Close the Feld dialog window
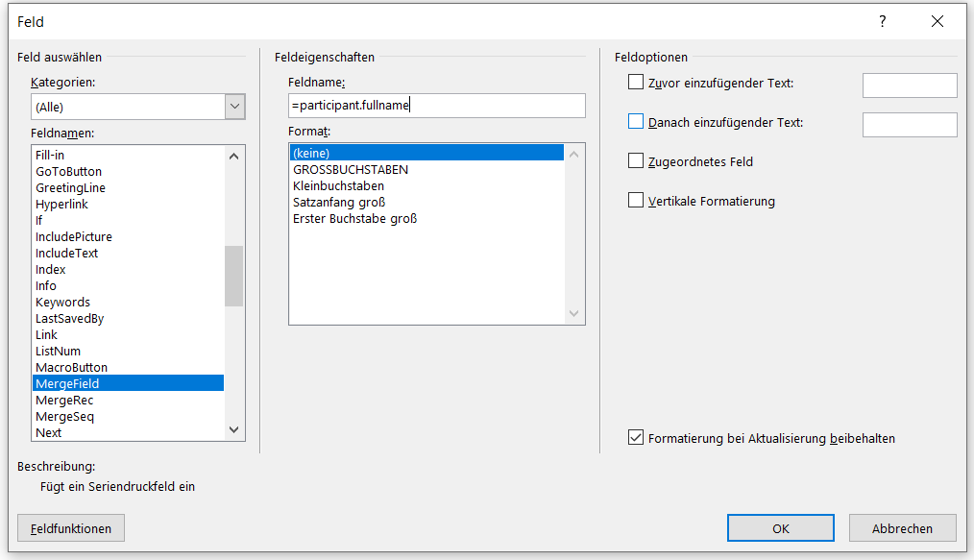 pyautogui.click(x=937, y=21)
